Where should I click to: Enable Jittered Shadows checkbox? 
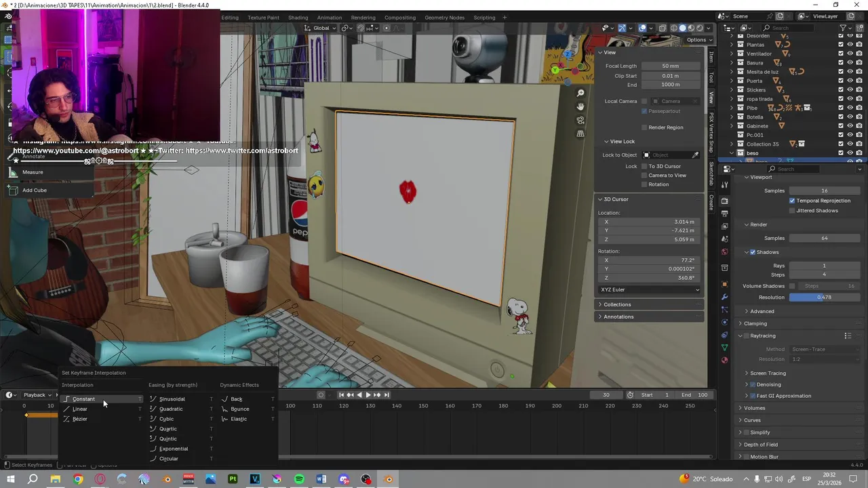[x=792, y=211]
